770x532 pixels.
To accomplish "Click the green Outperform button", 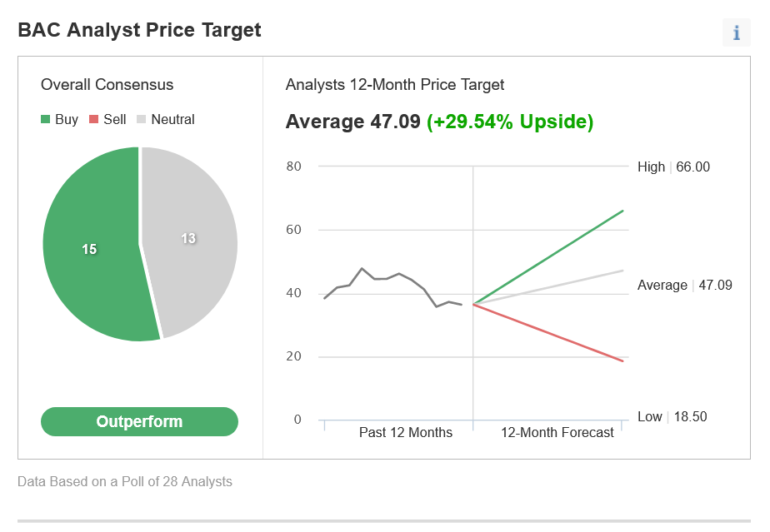I will click(x=139, y=421).
